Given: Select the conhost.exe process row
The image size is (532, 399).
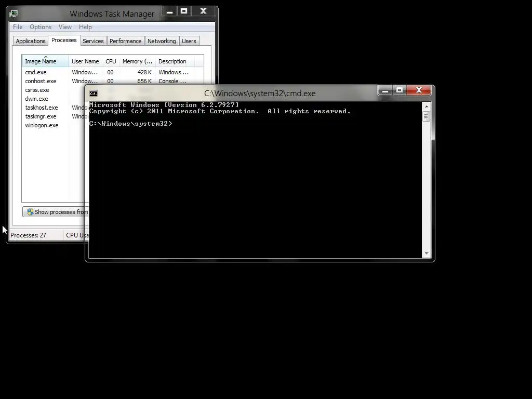Looking at the screenshot, I should (113, 81).
